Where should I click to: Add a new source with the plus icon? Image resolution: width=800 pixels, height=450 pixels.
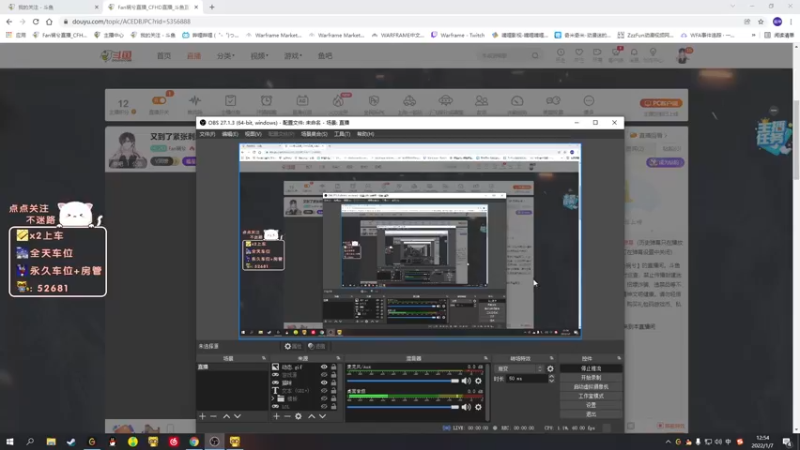coord(276,416)
